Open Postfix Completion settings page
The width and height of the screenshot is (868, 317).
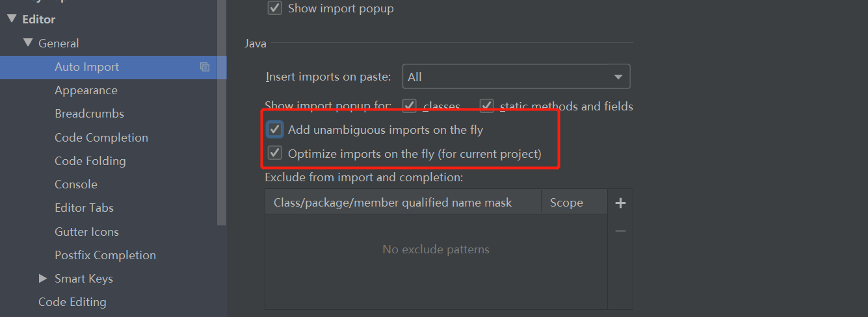pos(105,255)
